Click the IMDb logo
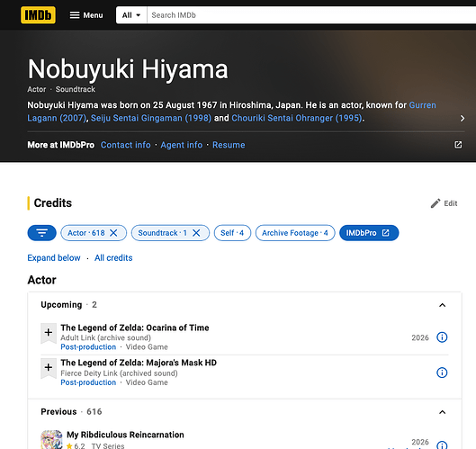This screenshot has width=476, height=449. tap(38, 15)
